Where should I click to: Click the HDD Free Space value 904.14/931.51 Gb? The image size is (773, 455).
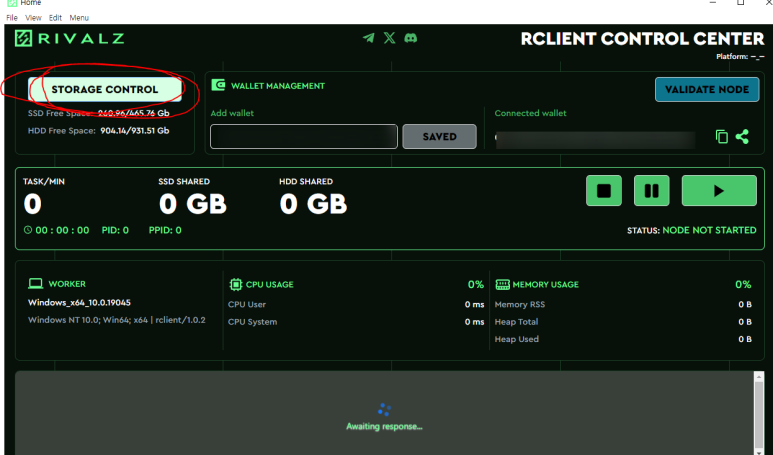click(135, 131)
